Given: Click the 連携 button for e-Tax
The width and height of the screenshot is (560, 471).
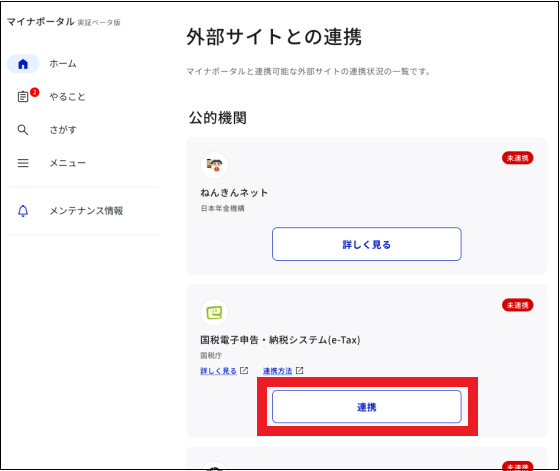Looking at the screenshot, I should [x=367, y=407].
